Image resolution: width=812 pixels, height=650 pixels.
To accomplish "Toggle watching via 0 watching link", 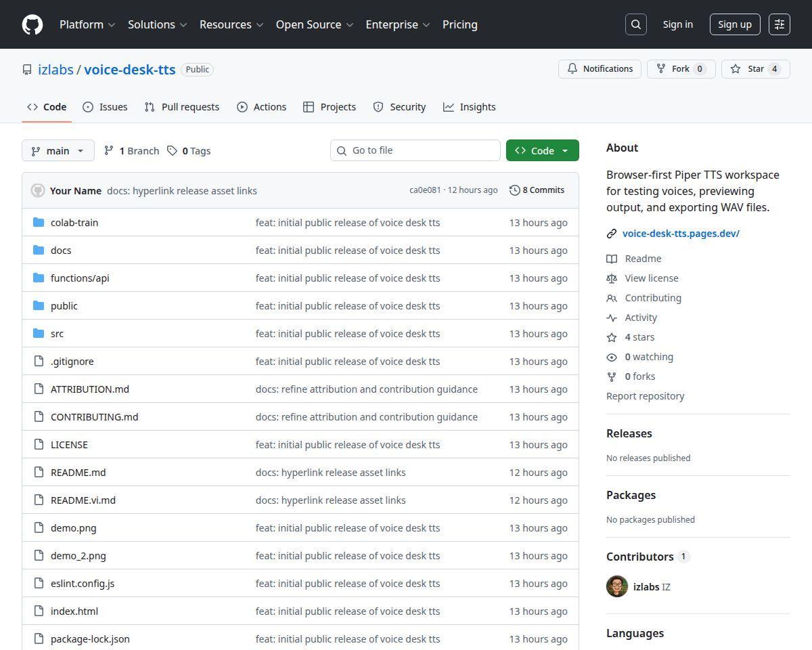I will pyautogui.click(x=649, y=356).
